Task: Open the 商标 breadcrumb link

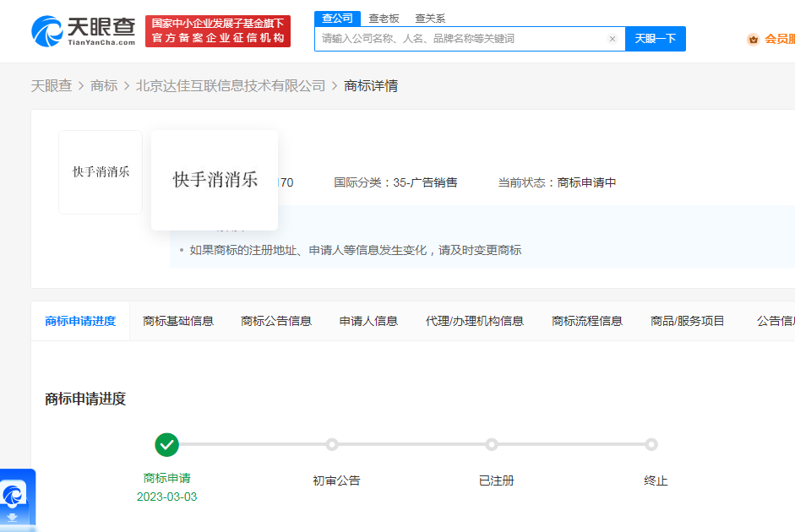Action: 104,85
